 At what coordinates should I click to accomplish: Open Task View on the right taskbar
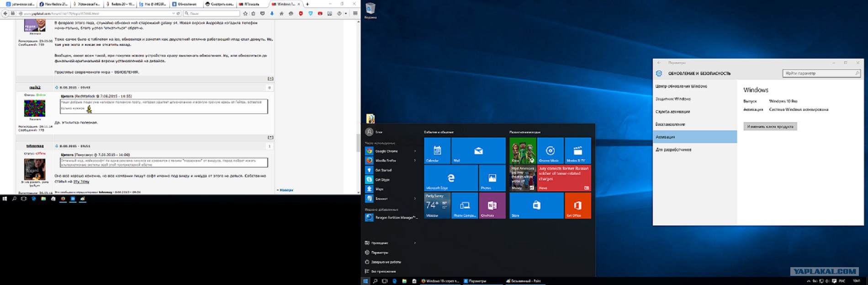pyautogui.click(x=385, y=281)
